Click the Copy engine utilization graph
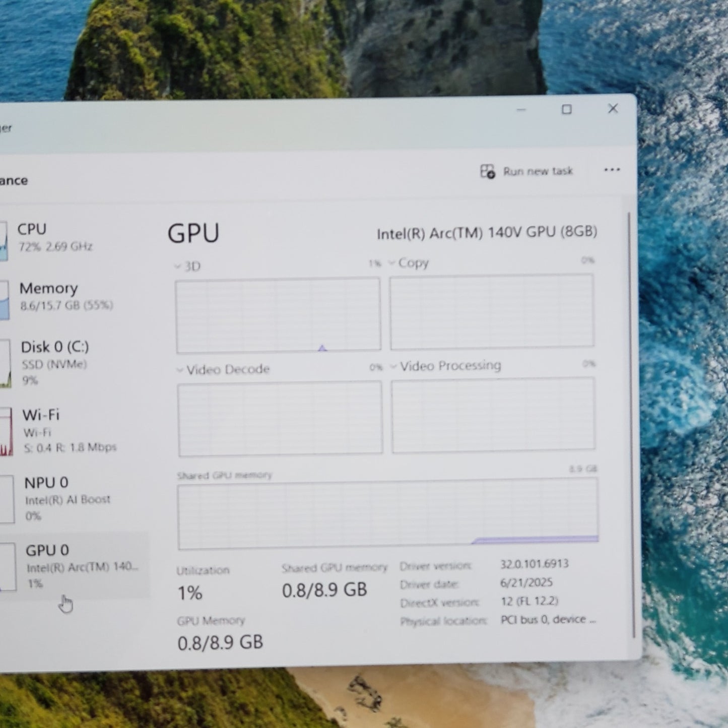 492,311
